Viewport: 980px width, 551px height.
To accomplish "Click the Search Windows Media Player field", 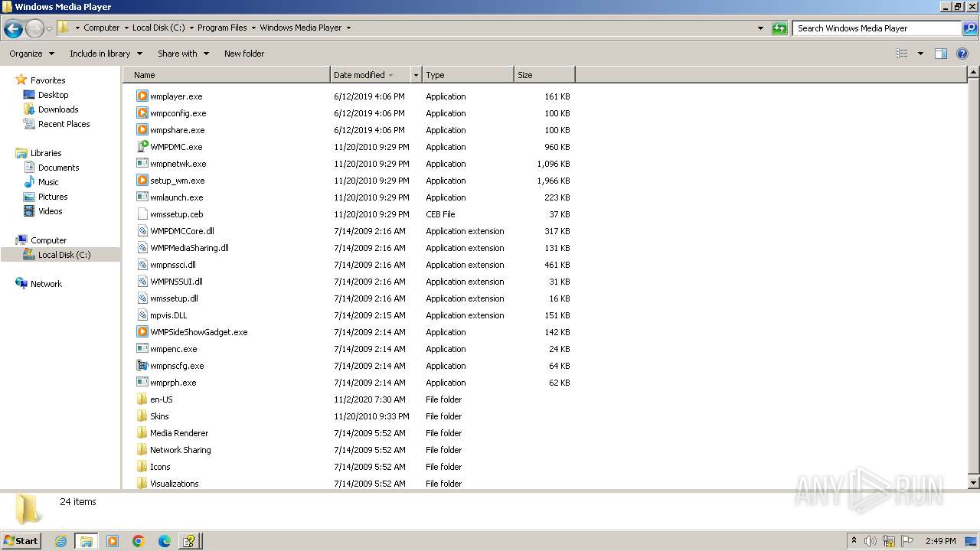I will tap(877, 28).
